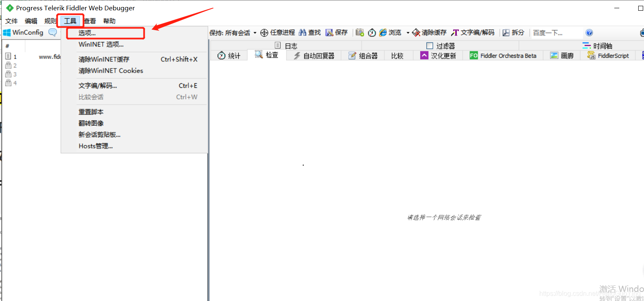Open the 保持: 所有会话 dropdown

click(x=233, y=33)
